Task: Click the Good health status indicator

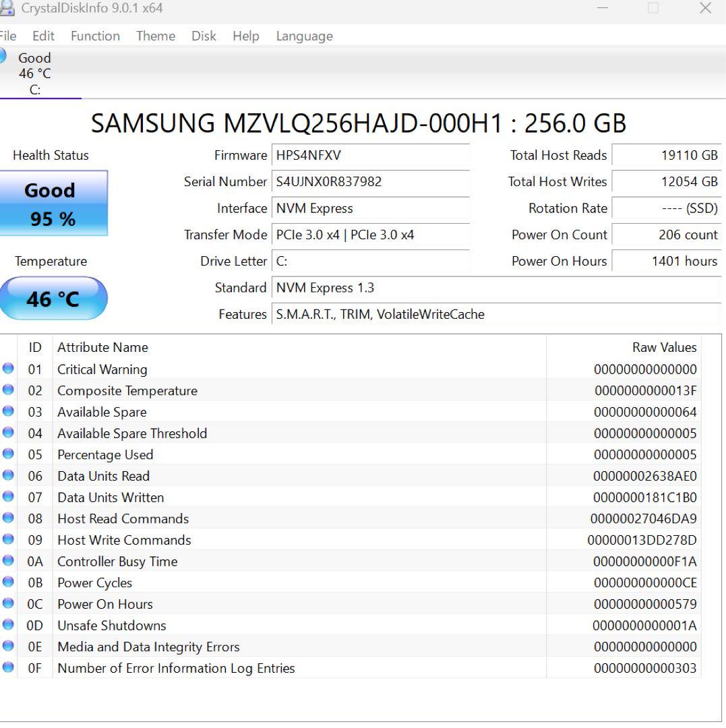Action: (54, 203)
